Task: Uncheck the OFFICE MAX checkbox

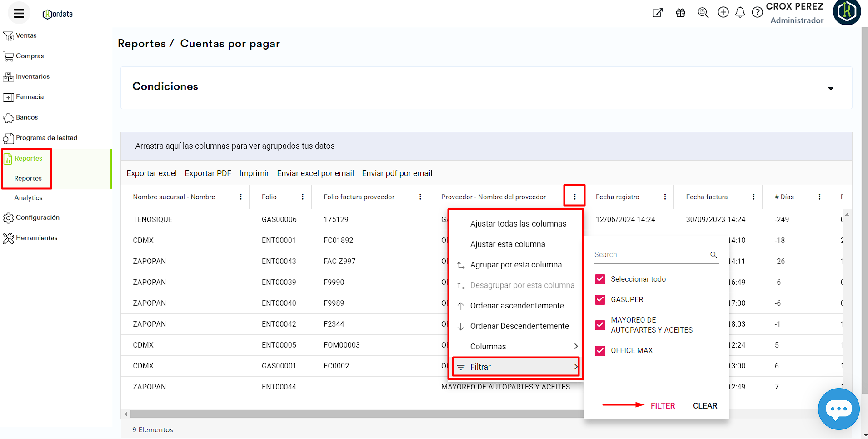Action: tap(600, 350)
